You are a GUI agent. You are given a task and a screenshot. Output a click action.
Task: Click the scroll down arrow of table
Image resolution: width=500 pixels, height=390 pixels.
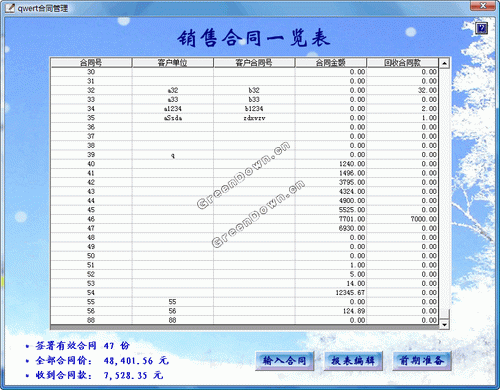tap(444, 324)
